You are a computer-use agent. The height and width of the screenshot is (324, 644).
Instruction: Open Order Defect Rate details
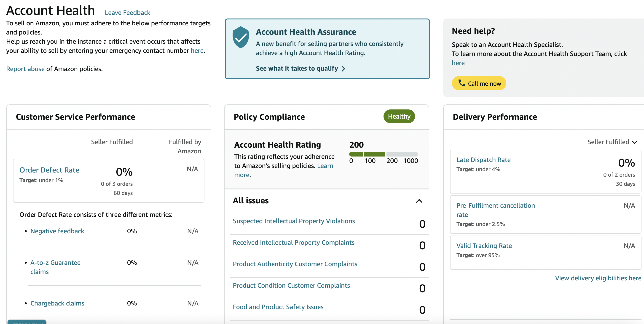(49, 170)
